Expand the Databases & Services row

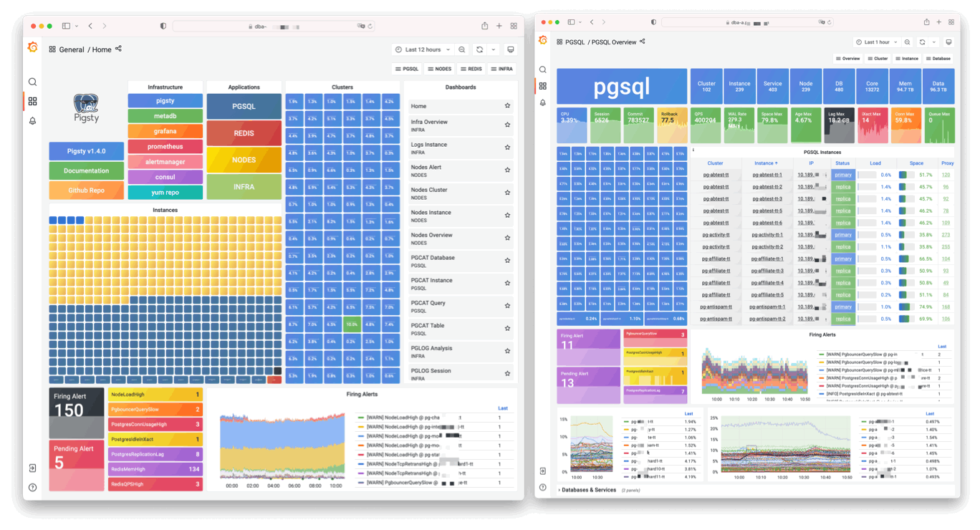(x=587, y=490)
